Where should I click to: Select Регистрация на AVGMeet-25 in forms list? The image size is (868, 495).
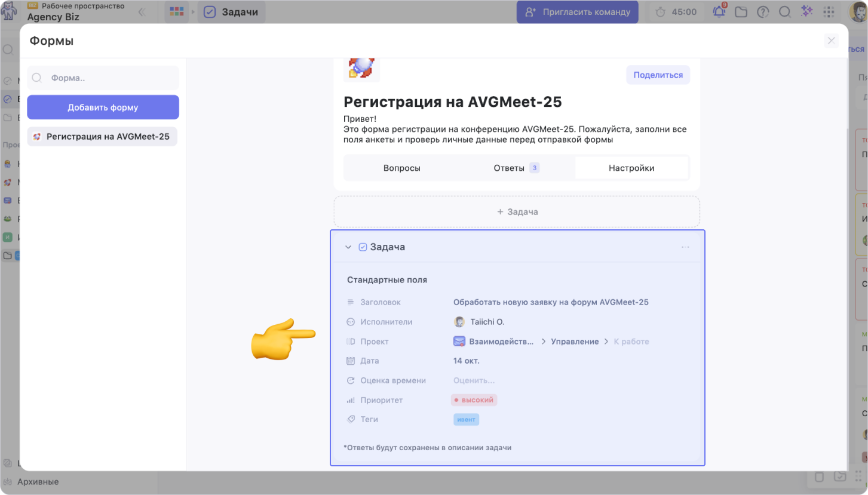pos(103,137)
